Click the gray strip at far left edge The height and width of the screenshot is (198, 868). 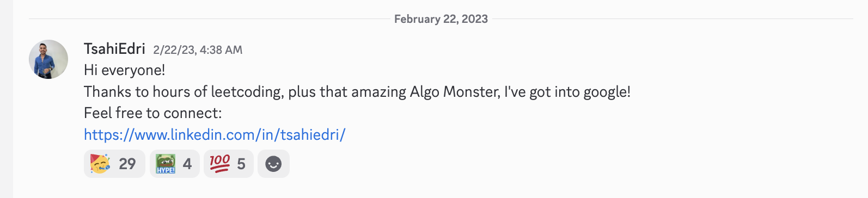tap(6, 99)
